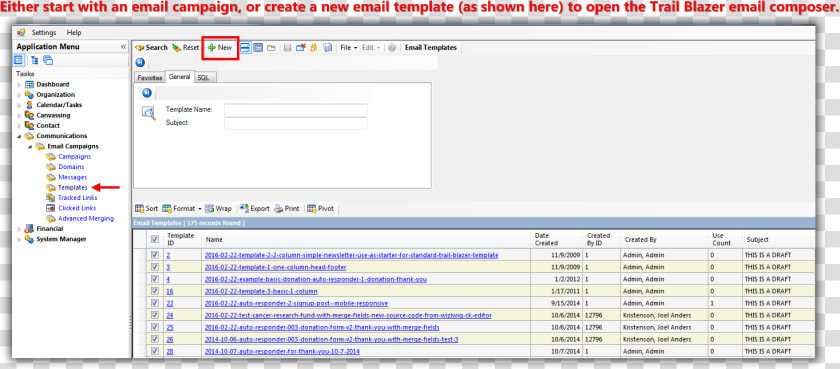The image size is (840, 369).
Task: Click the Export grid toolbar button
Action: 254,209
